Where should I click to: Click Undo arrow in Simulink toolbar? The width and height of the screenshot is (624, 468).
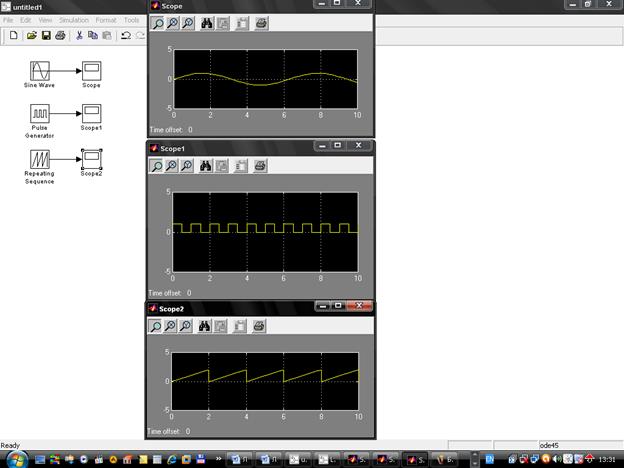click(126, 35)
